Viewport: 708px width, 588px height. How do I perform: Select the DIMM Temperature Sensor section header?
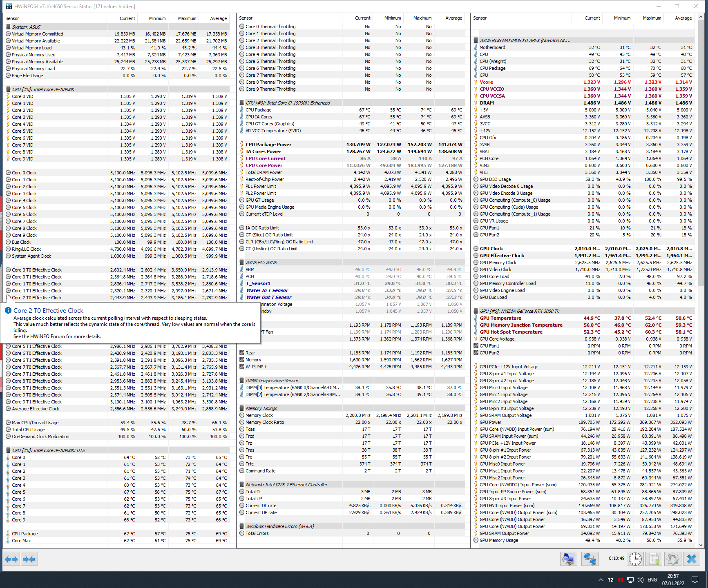click(351, 381)
